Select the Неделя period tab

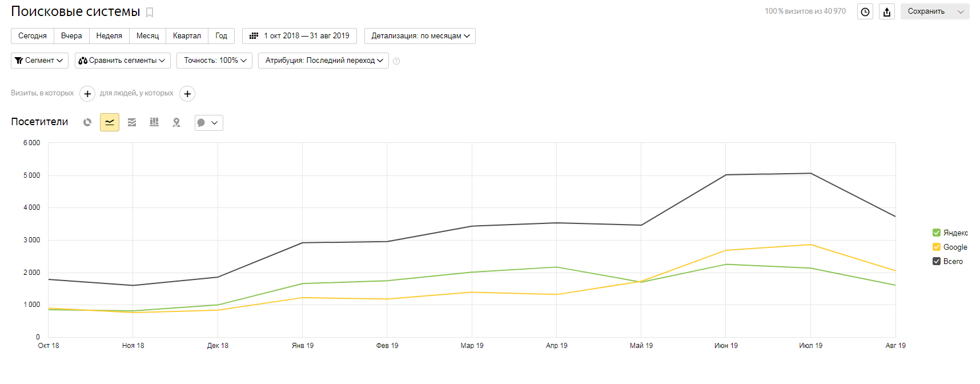109,36
